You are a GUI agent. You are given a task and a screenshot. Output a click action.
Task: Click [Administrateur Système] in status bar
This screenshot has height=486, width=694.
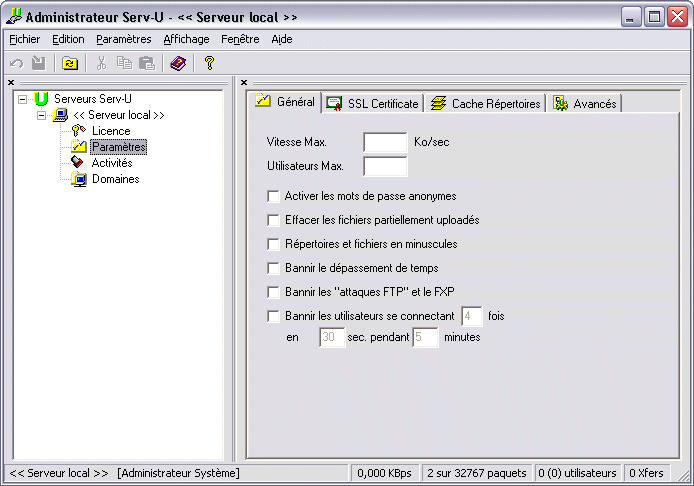click(x=178, y=473)
